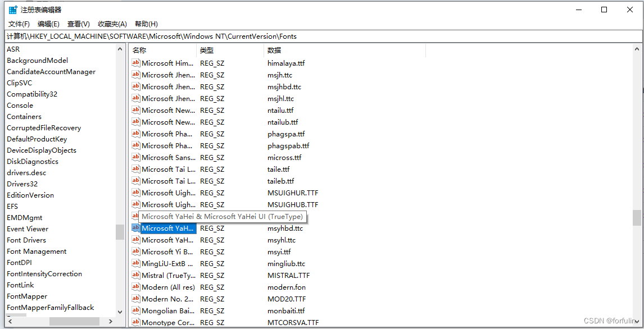
Task: Click the ab icon beside MingLiU-ExtB value
Action: (x=135, y=263)
